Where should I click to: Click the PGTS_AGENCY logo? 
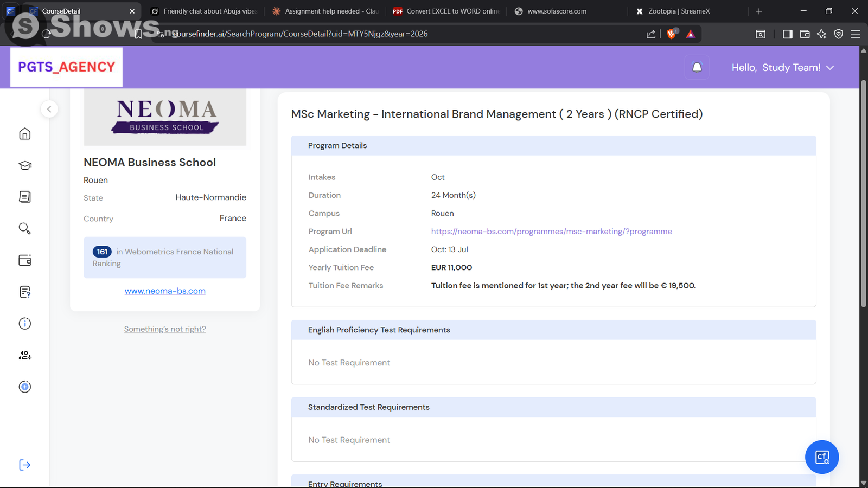[67, 67]
